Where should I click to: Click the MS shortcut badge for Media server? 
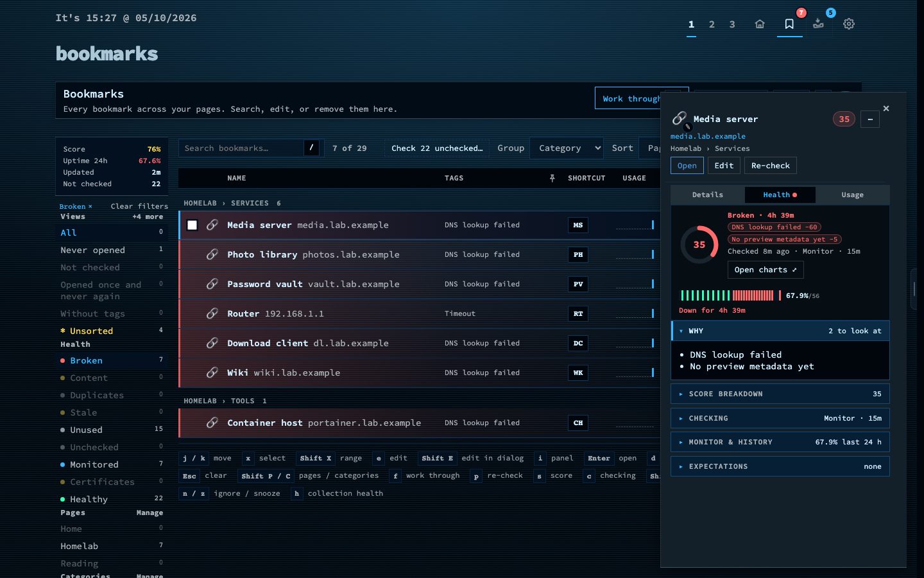pyautogui.click(x=578, y=225)
